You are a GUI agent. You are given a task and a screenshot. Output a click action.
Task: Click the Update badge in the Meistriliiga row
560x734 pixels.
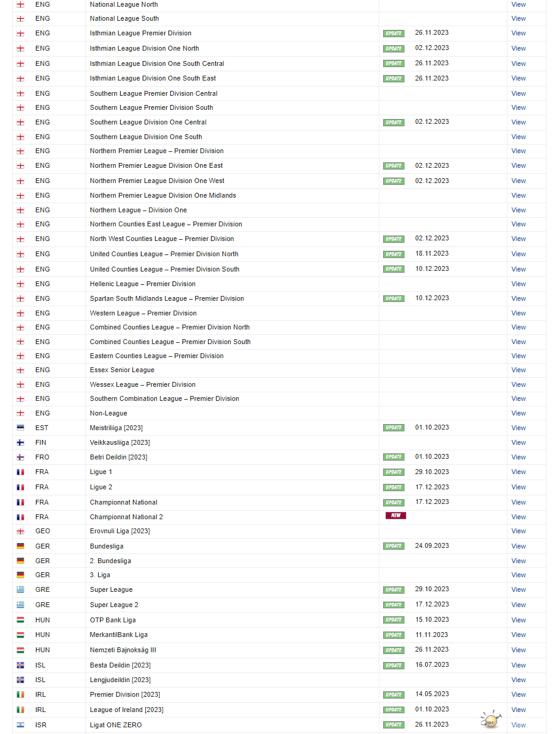pos(393,428)
